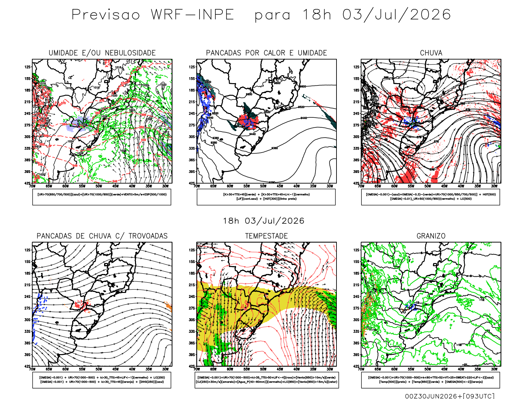Viewport: 532px width, 399px height.
Task: Click the CHUVA title text
Action: (431, 53)
